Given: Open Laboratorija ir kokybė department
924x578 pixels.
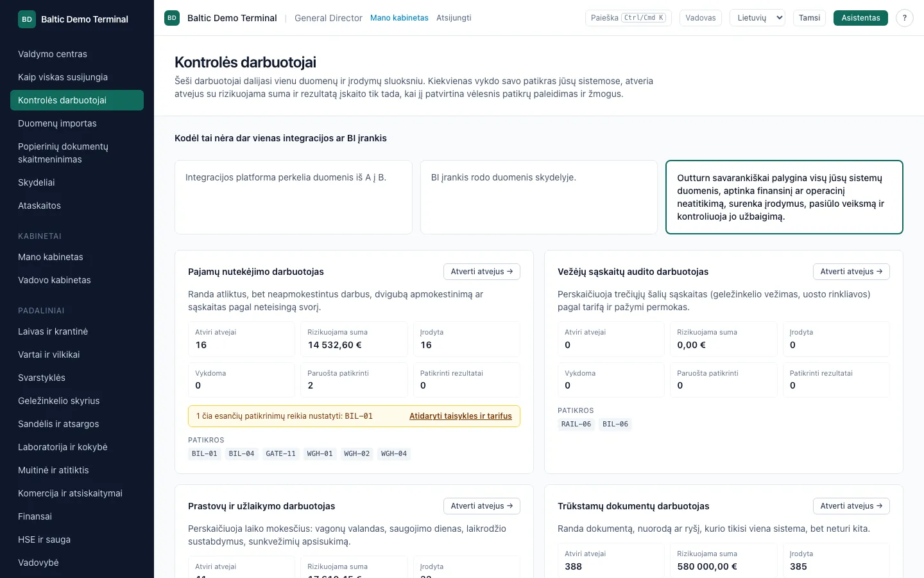Looking at the screenshot, I should [x=77, y=447].
